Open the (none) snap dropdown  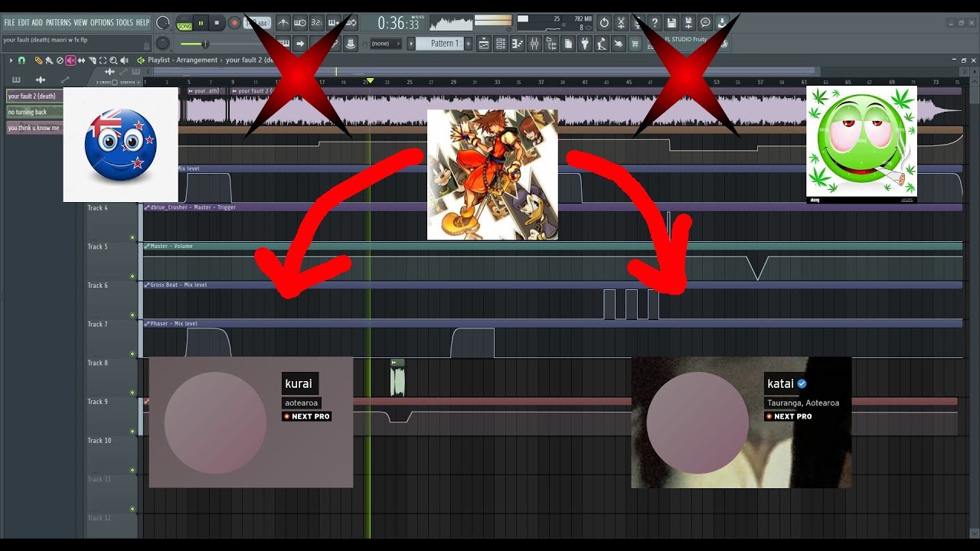(387, 44)
